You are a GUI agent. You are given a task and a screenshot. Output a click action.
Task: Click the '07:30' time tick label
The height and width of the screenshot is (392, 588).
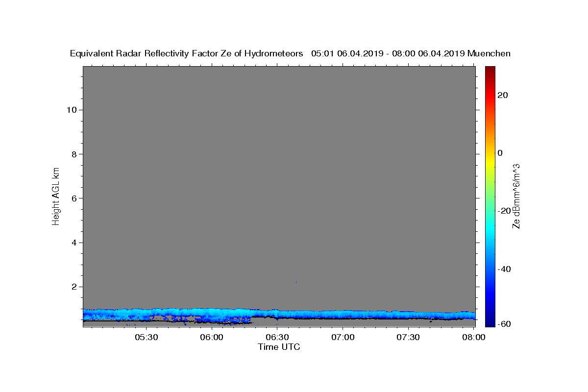click(x=408, y=337)
